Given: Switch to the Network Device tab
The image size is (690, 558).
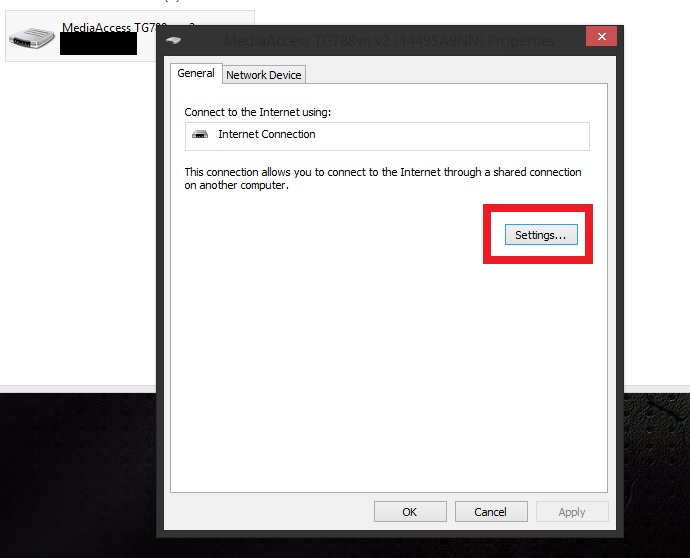Looking at the screenshot, I should (264, 75).
